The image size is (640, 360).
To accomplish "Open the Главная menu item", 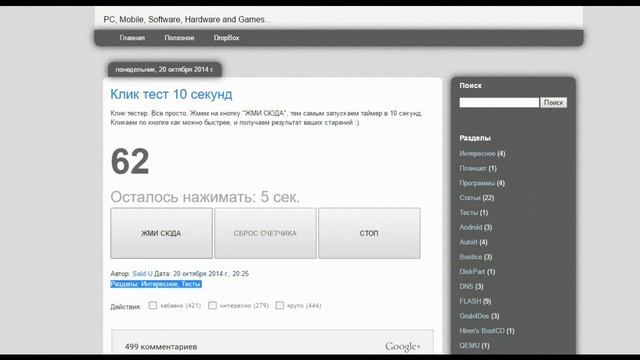I will [132, 38].
